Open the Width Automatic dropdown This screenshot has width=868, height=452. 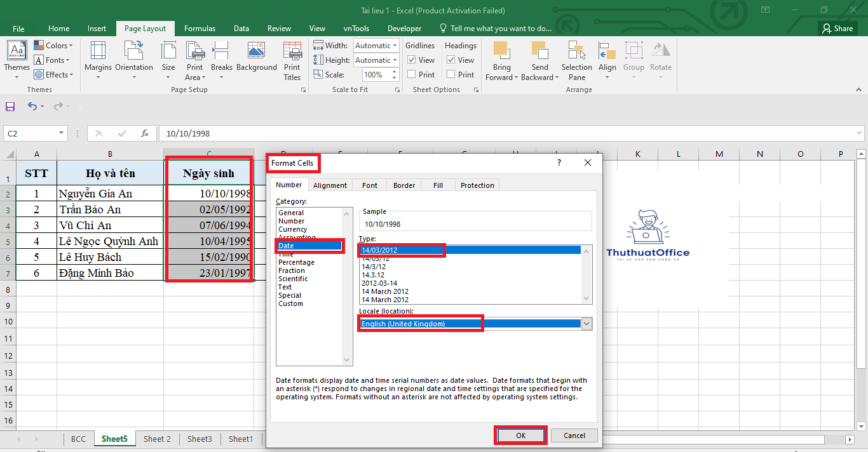pos(395,46)
